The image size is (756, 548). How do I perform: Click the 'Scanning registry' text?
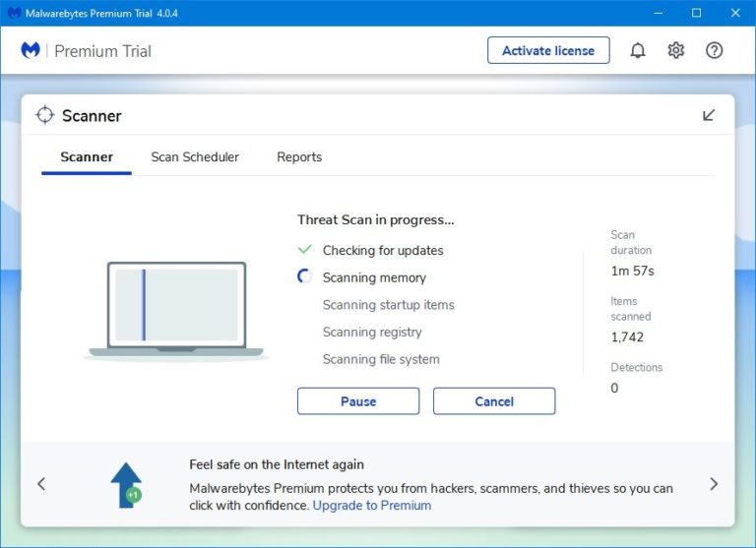(x=372, y=333)
